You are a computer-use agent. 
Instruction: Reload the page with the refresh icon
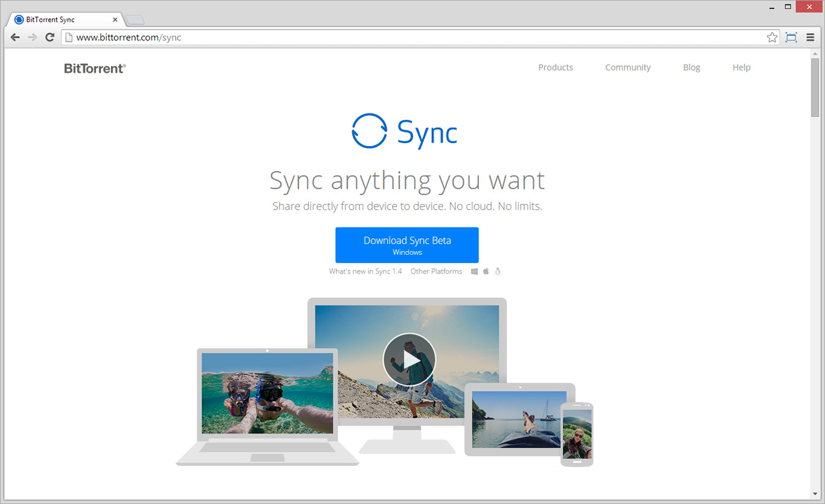coord(50,37)
